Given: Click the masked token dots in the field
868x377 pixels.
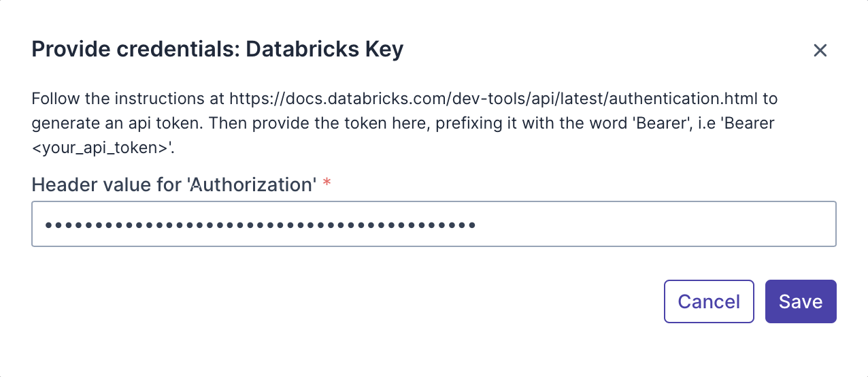Looking at the screenshot, I should click(x=260, y=224).
